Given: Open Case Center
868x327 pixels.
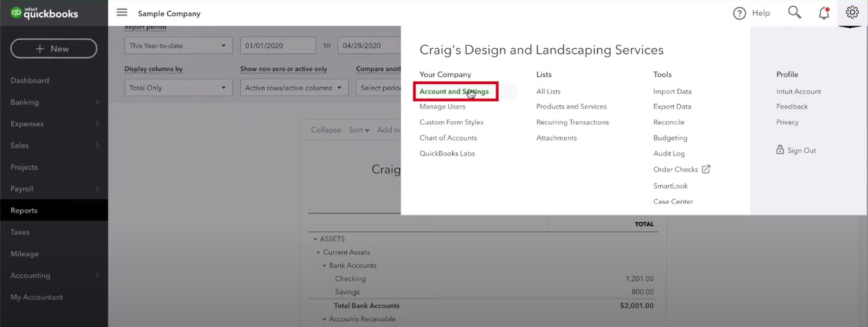Looking at the screenshot, I should (x=673, y=201).
